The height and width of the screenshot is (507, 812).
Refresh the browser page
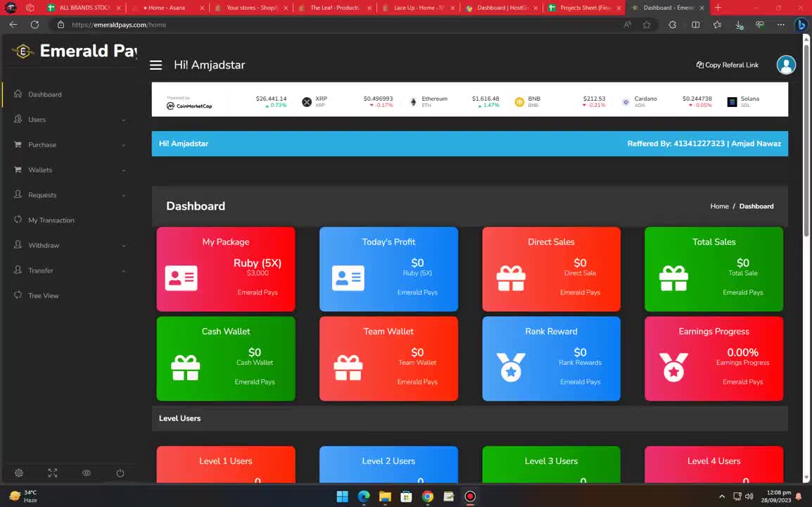pyautogui.click(x=34, y=25)
